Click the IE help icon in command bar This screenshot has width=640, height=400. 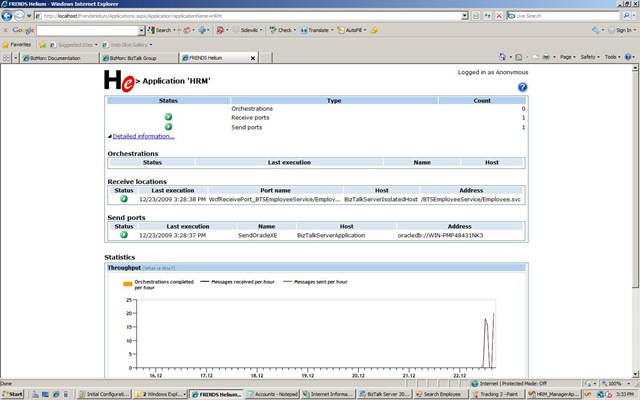click(x=628, y=57)
